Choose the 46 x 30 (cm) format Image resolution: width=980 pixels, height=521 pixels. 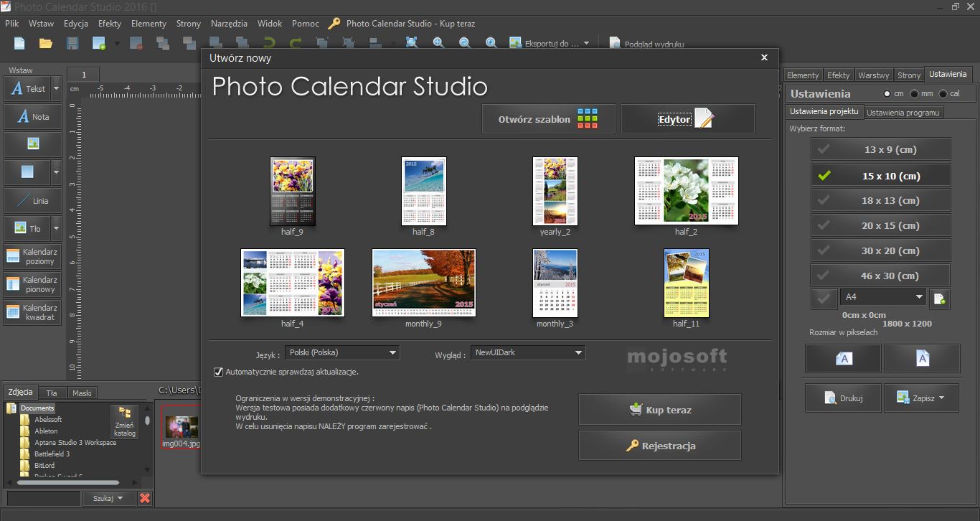click(x=881, y=276)
